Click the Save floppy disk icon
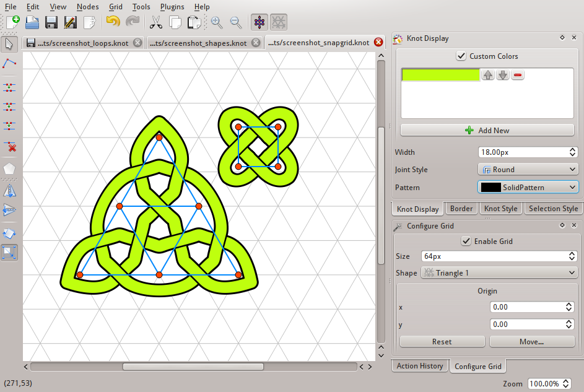This screenshot has width=584, height=392. pos(51,22)
